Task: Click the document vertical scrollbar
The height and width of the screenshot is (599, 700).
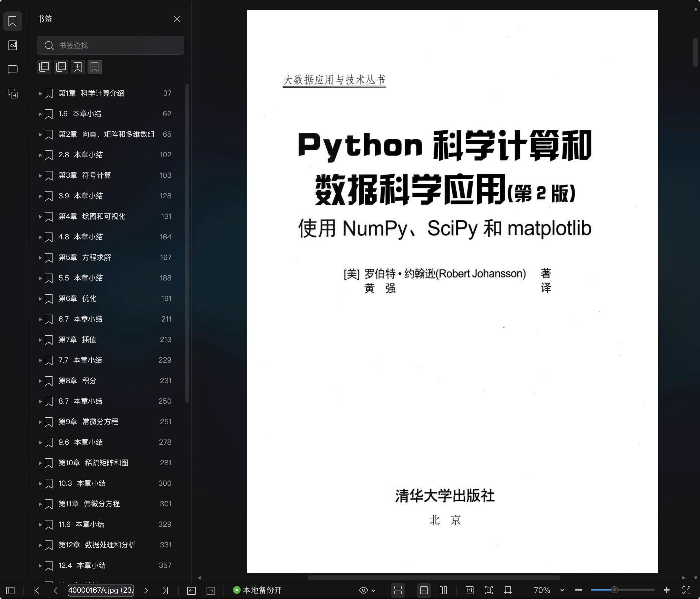Action: coord(696,52)
